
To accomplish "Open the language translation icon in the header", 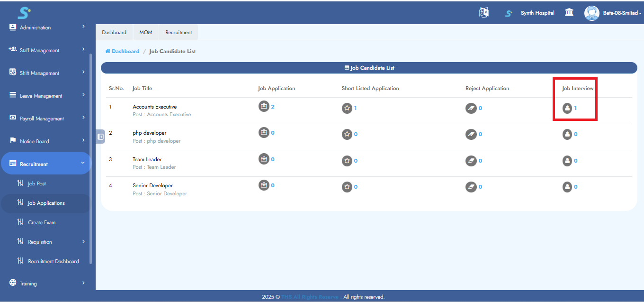I will (483, 12).
